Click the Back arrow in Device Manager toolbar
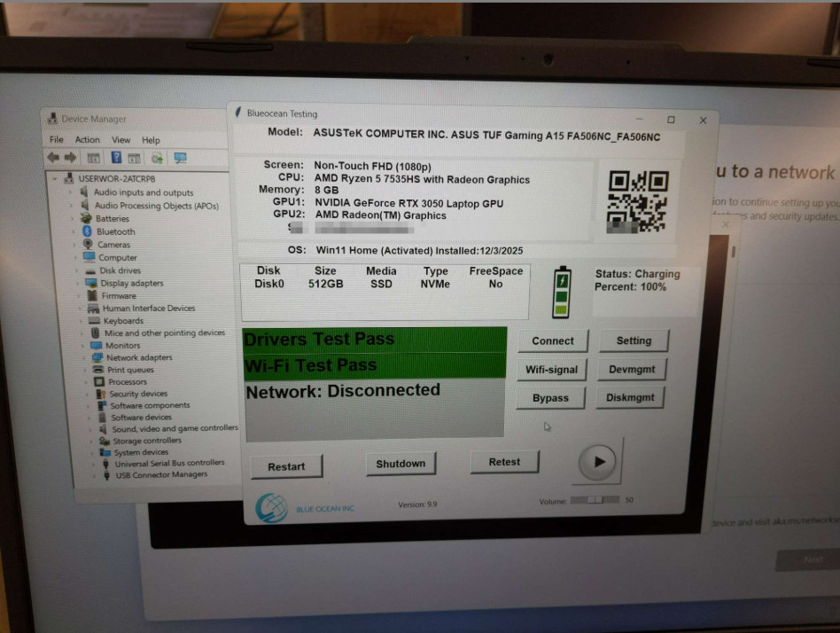 pyautogui.click(x=53, y=157)
